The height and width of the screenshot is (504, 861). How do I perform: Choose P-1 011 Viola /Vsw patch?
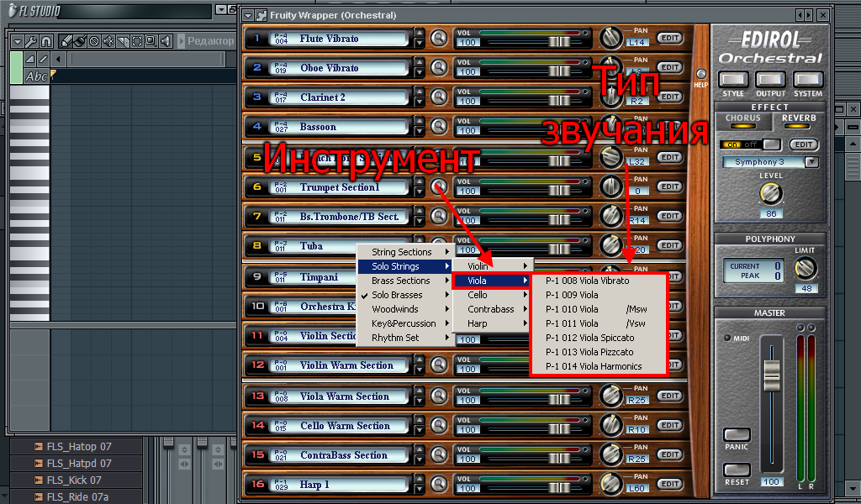[x=599, y=323]
